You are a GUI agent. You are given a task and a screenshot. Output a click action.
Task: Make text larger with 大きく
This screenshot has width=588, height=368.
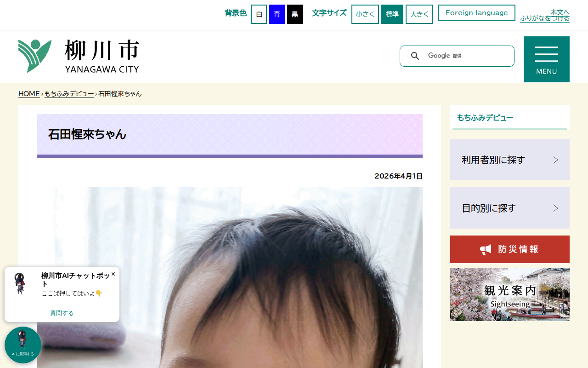click(419, 14)
